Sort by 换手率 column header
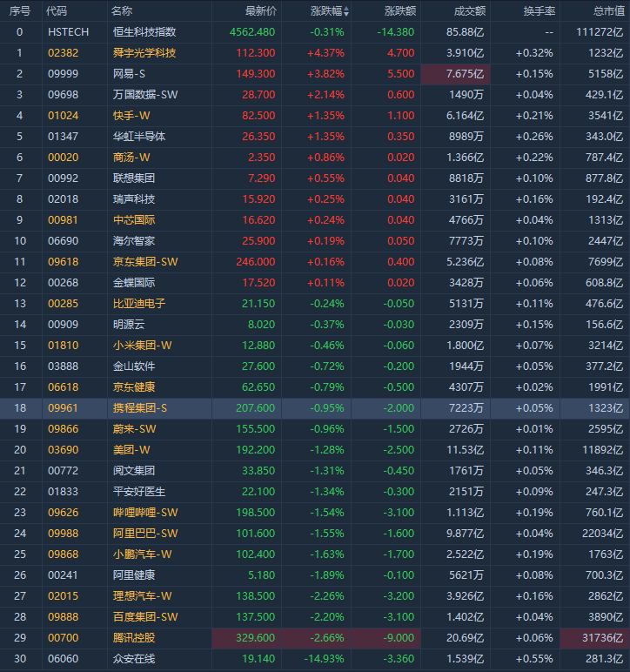Viewport: 630px width, 672px height. (x=540, y=10)
